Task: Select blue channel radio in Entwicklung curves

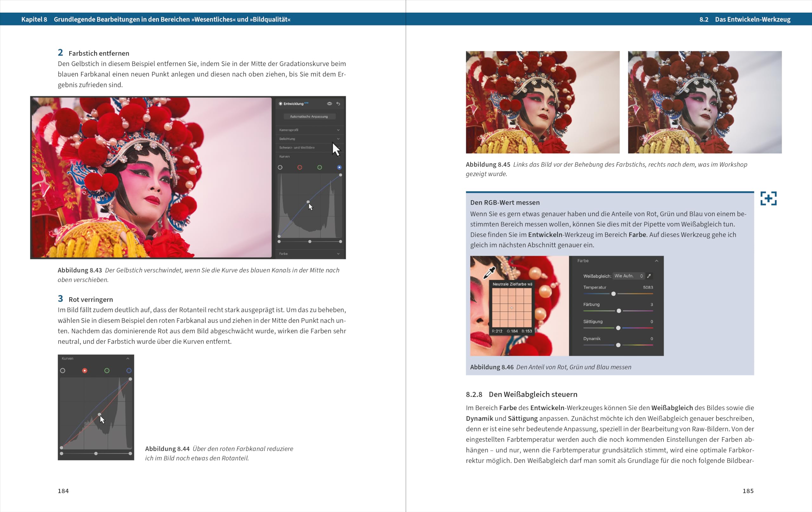Action: (339, 167)
